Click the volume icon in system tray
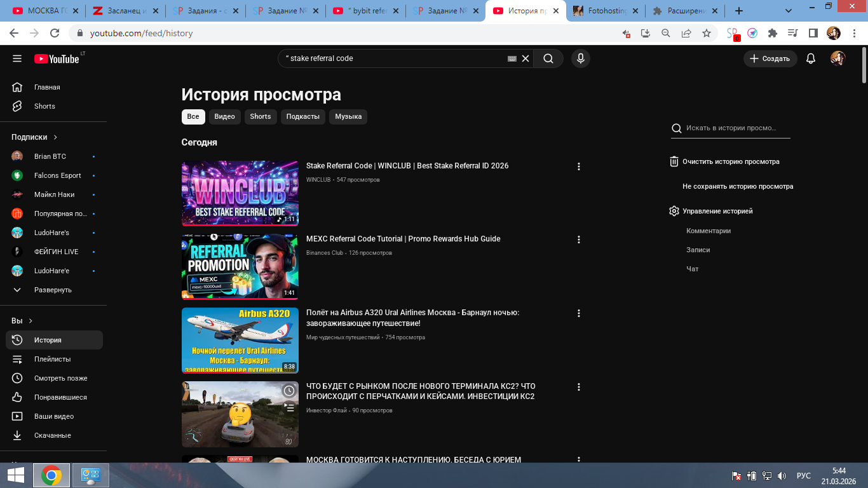 782,476
